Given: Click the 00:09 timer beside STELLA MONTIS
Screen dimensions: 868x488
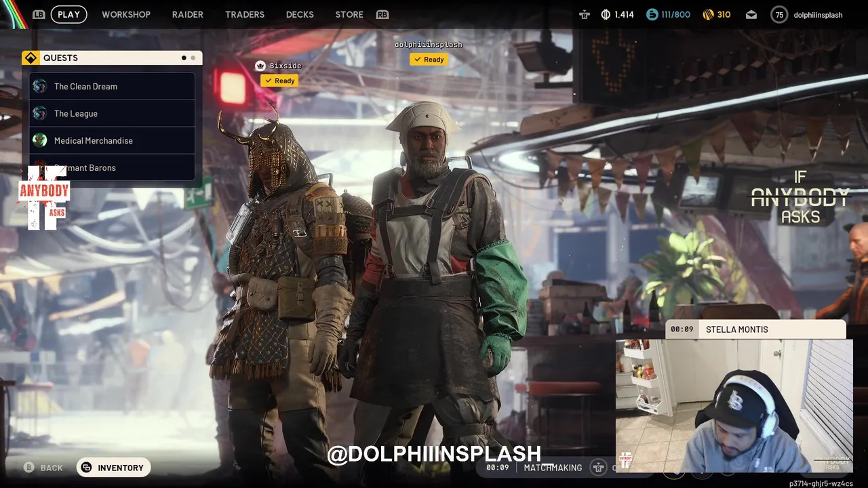Looking at the screenshot, I should pos(682,329).
